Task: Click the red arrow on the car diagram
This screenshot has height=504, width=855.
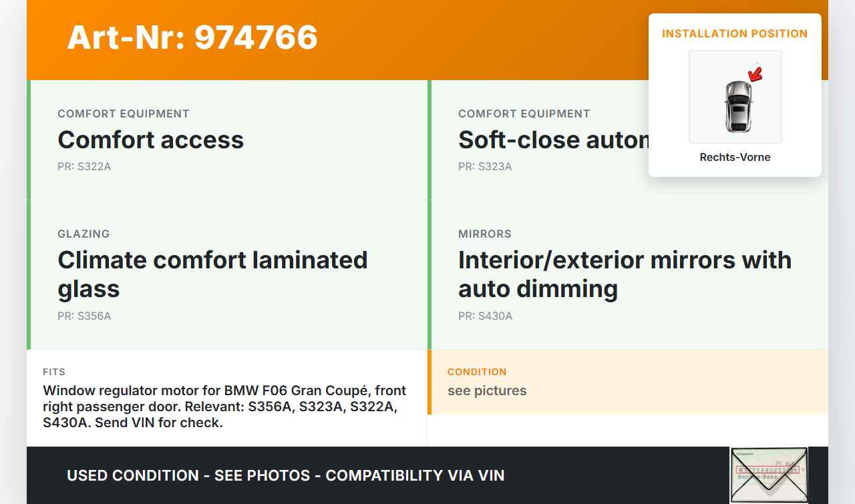Action: [x=755, y=74]
